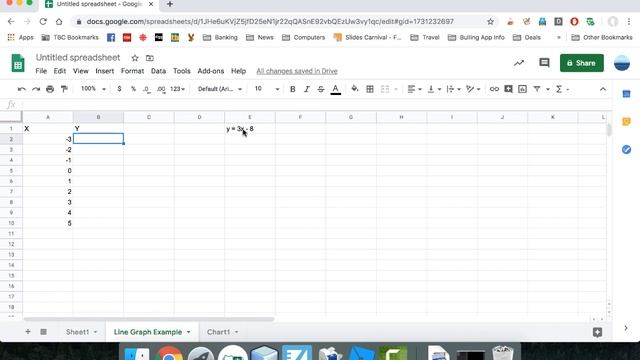The height and width of the screenshot is (360, 640).
Task: Open the Banking bookmarks folder
Action: 220,37
